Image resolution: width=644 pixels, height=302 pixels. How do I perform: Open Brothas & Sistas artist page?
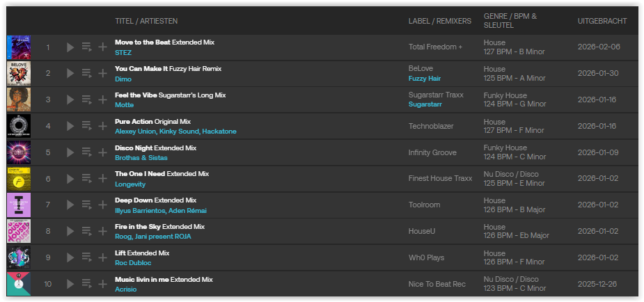tap(141, 158)
